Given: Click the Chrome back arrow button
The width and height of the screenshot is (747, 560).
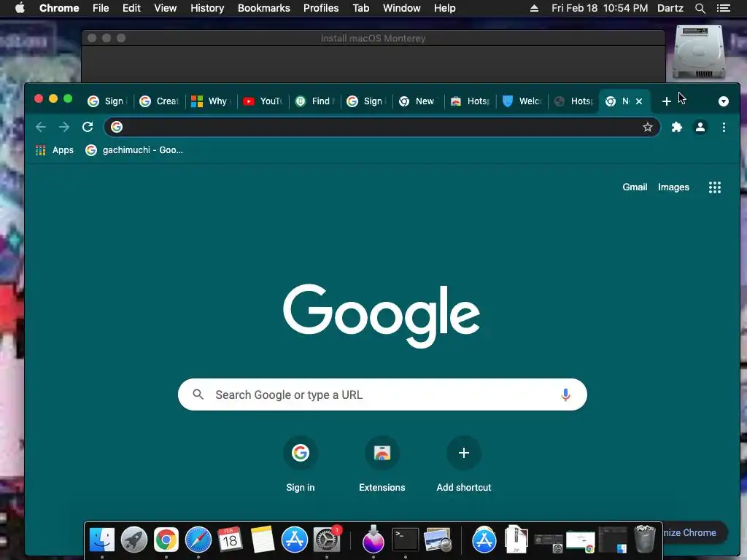Looking at the screenshot, I should pyautogui.click(x=41, y=127).
